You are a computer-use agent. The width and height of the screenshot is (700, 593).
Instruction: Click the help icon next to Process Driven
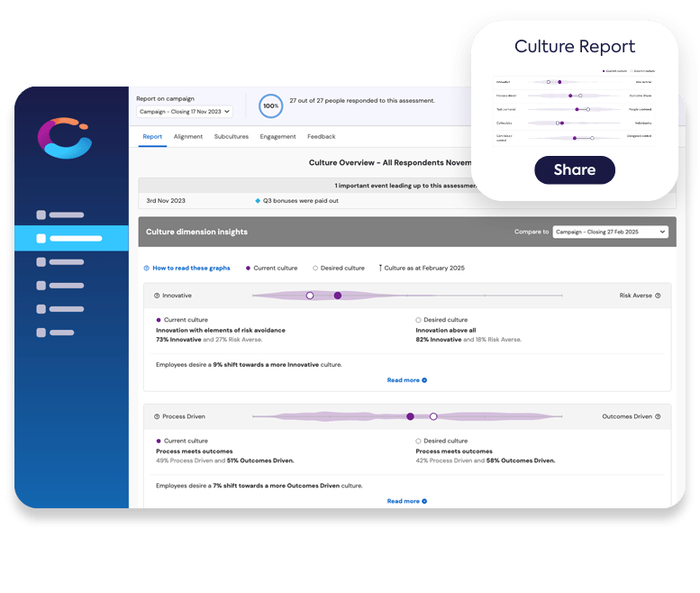point(157,416)
